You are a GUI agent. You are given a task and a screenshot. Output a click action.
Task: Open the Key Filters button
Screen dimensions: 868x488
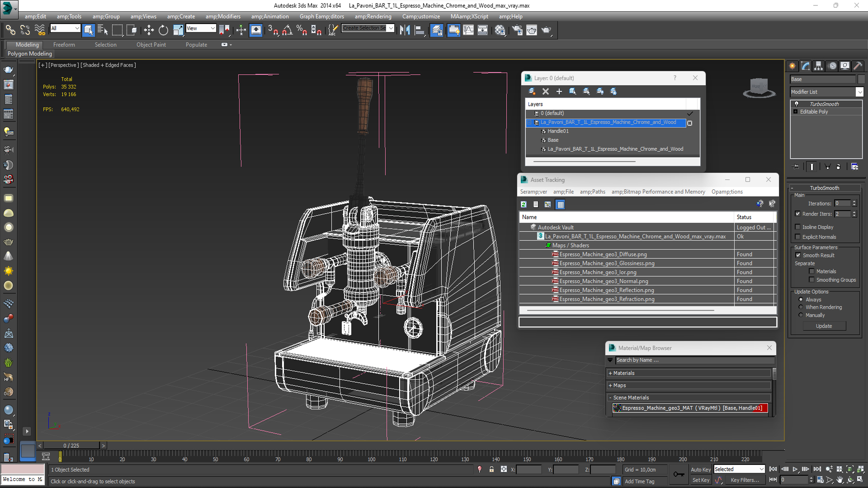coord(745,480)
